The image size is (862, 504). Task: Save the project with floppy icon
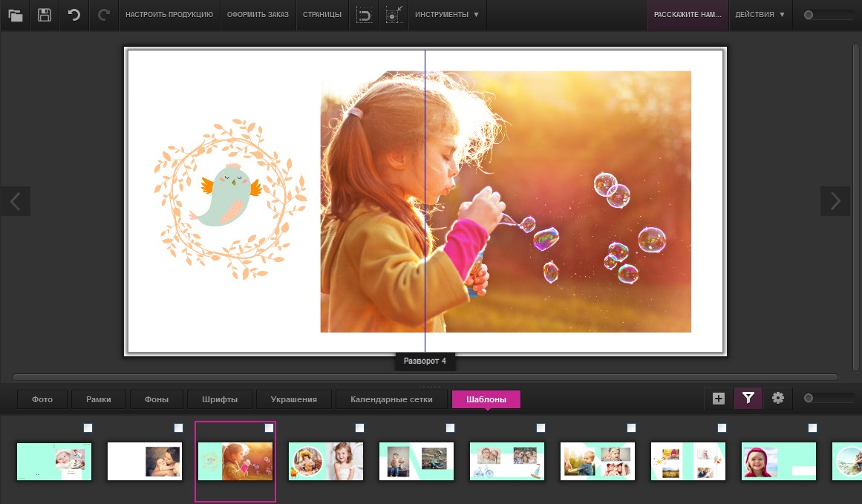45,15
